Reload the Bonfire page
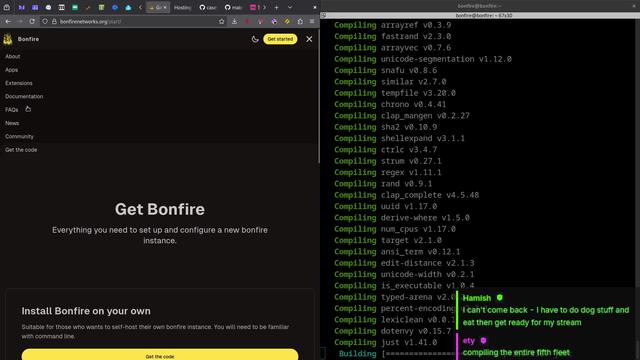640x360 pixels. 32,21
